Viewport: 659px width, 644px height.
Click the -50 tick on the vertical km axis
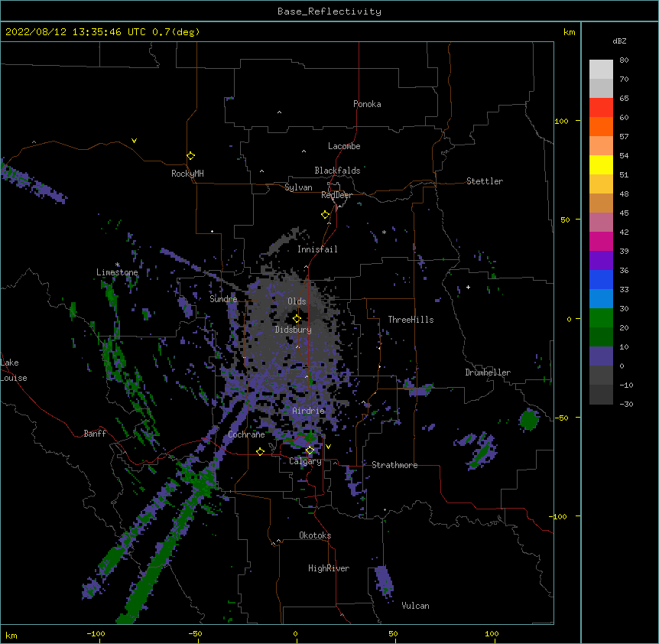click(561, 418)
